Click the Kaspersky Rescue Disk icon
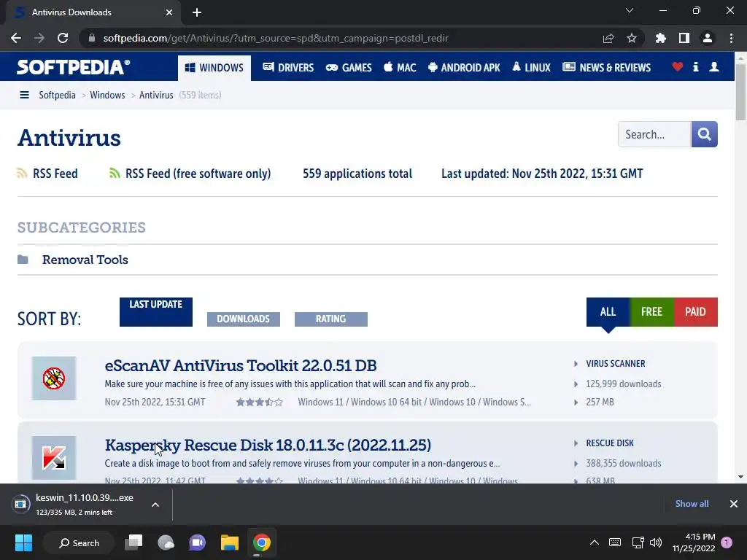 tap(54, 458)
